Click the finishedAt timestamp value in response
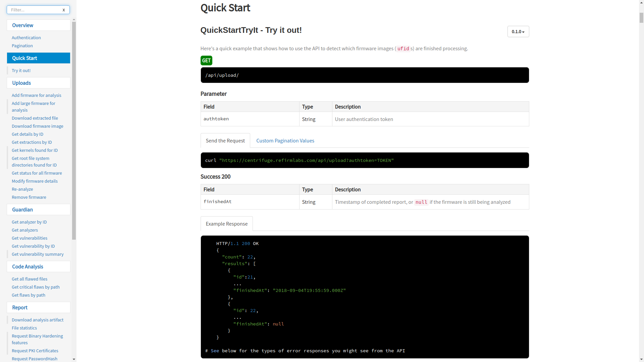The image size is (644, 362). click(309, 290)
